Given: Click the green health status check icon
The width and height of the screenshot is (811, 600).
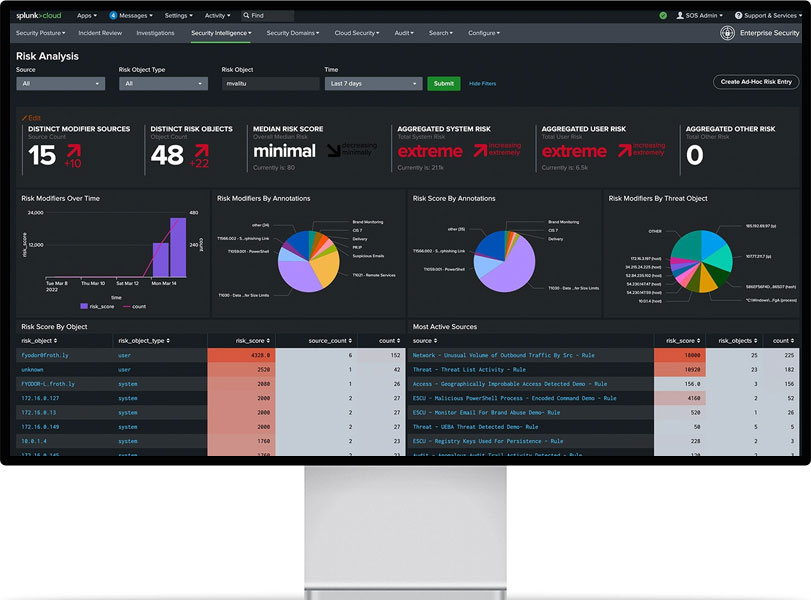Looking at the screenshot, I should coord(663,16).
